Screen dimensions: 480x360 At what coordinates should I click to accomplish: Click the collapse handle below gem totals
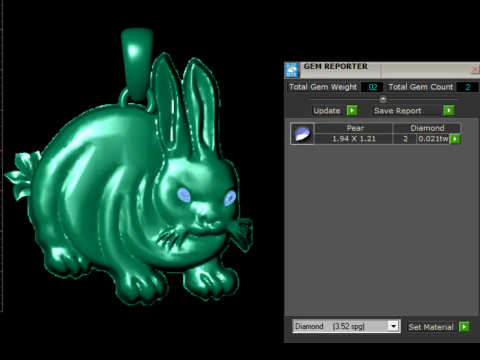point(383,99)
